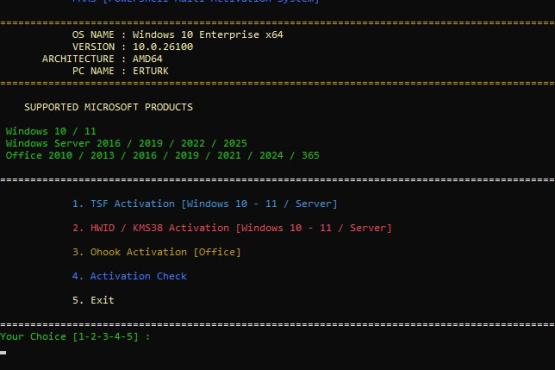Click the 'Windows 10 / 11' line

[51, 131]
